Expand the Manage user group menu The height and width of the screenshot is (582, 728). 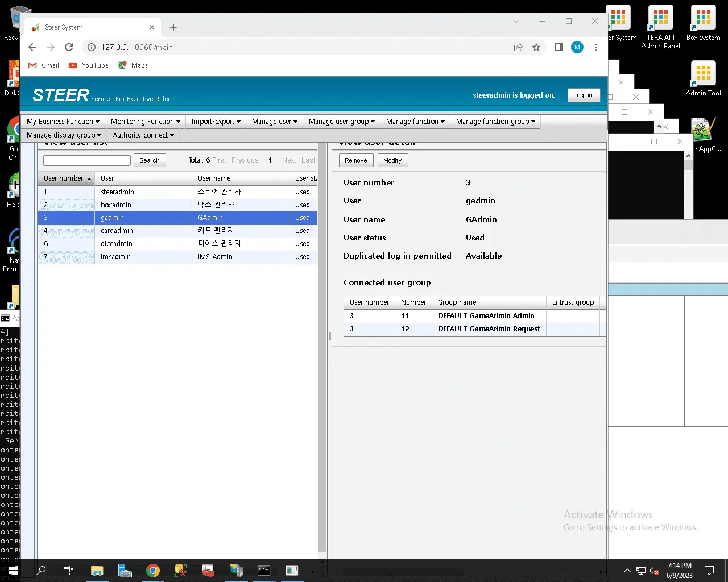click(x=342, y=122)
